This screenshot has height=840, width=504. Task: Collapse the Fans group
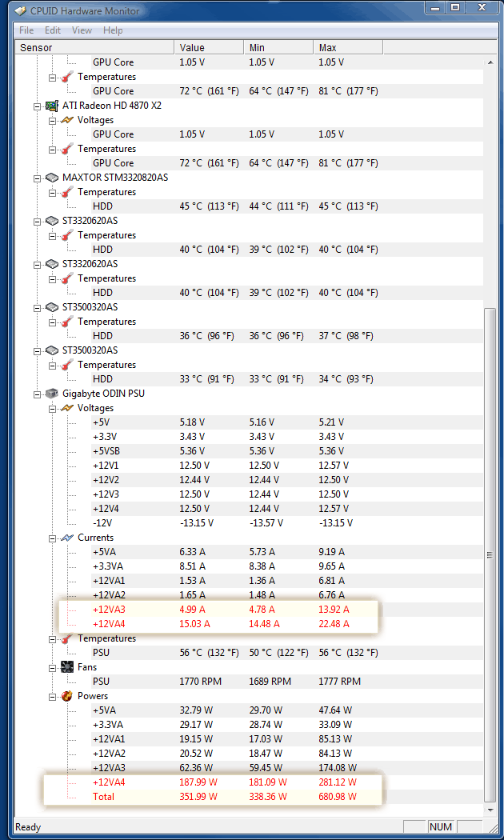click(53, 668)
